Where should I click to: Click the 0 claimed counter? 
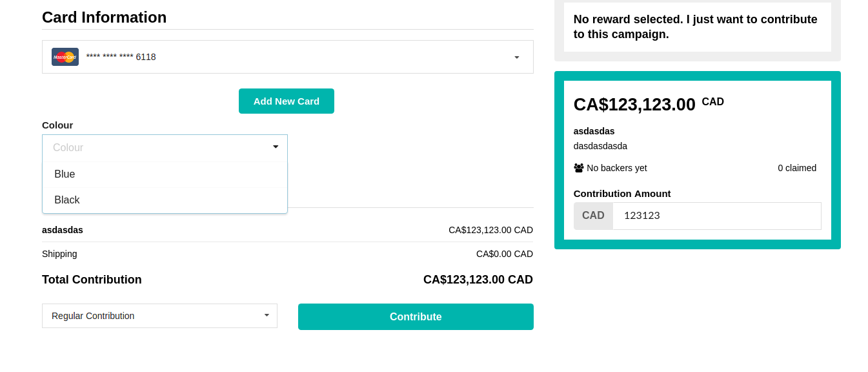797,167
